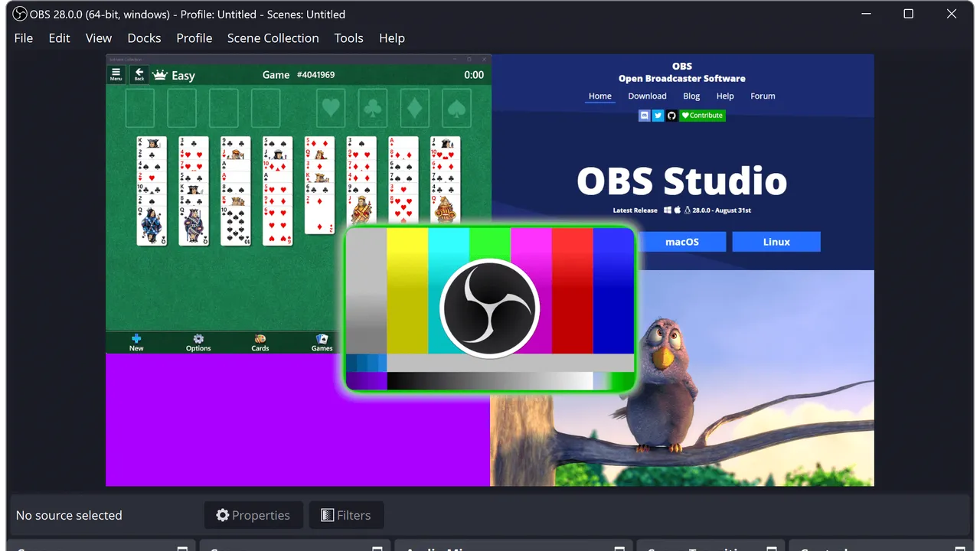Click the green Contribute button

[x=703, y=116]
